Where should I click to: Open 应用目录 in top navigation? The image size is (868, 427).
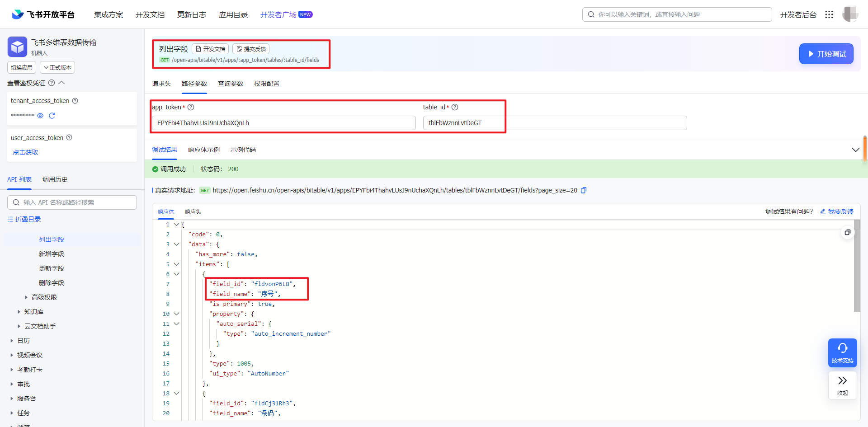(233, 14)
